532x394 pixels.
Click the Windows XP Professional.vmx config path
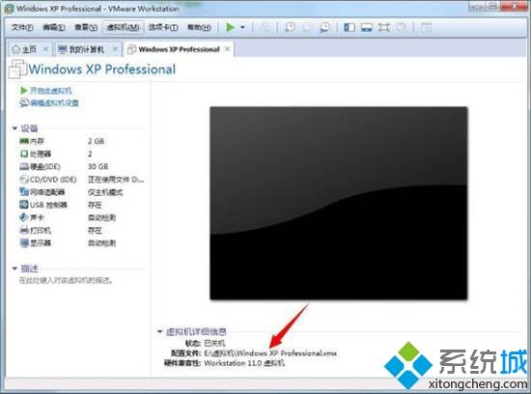[x=270, y=353]
